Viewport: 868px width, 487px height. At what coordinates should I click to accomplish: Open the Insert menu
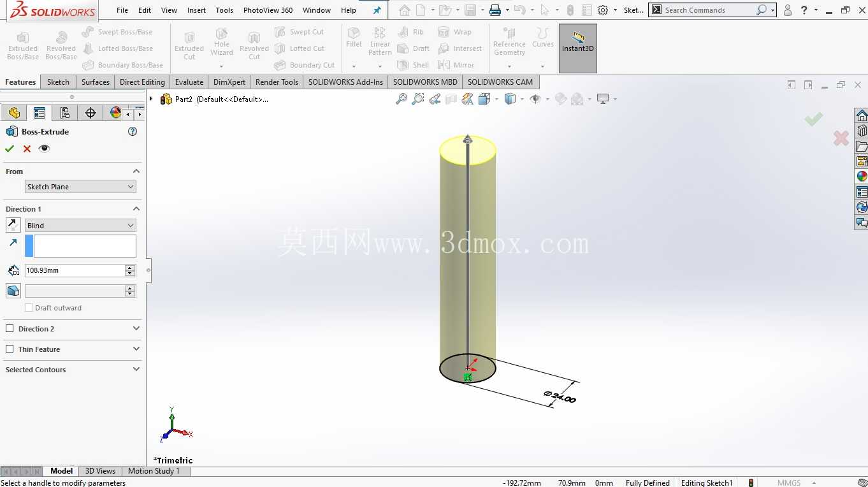point(196,10)
